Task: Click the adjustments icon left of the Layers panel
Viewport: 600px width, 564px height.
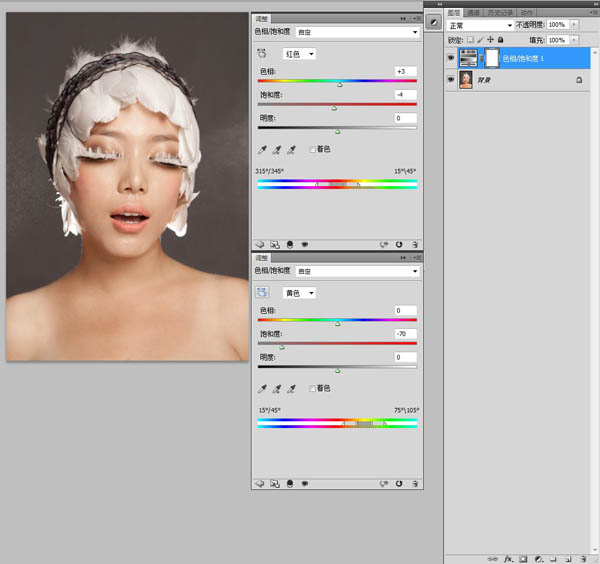Action: (x=433, y=21)
